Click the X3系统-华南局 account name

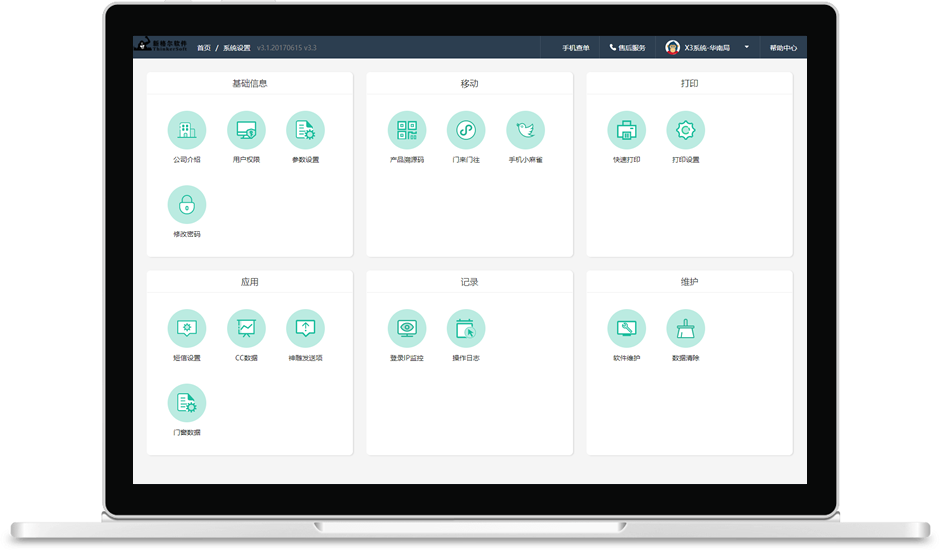click(707, 48)
